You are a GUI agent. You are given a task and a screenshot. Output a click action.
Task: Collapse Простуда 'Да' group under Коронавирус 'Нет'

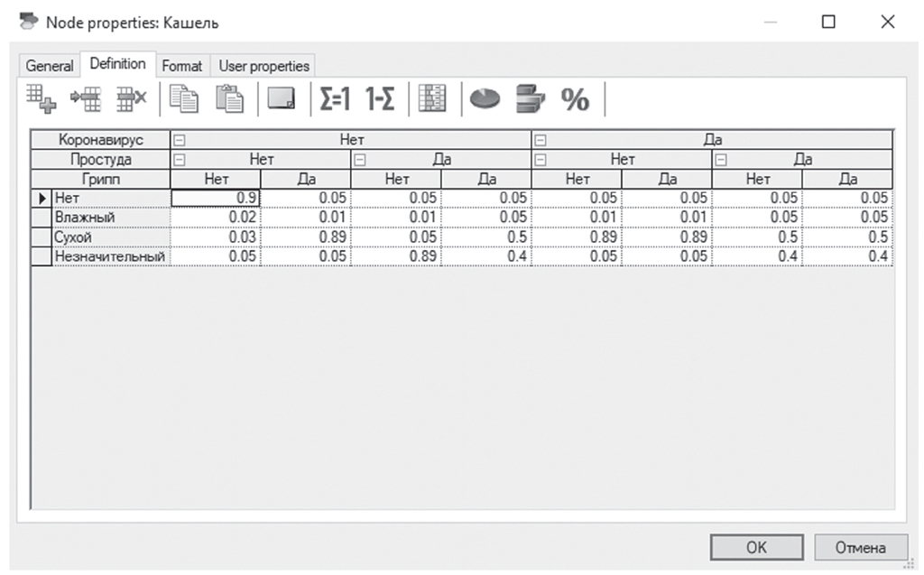[359, 160]
